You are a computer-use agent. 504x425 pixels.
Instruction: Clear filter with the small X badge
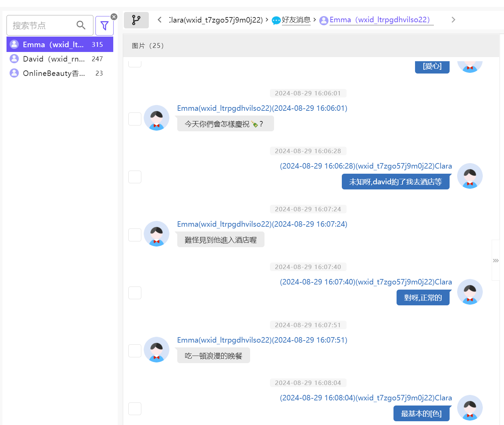(x=114, y=17)
